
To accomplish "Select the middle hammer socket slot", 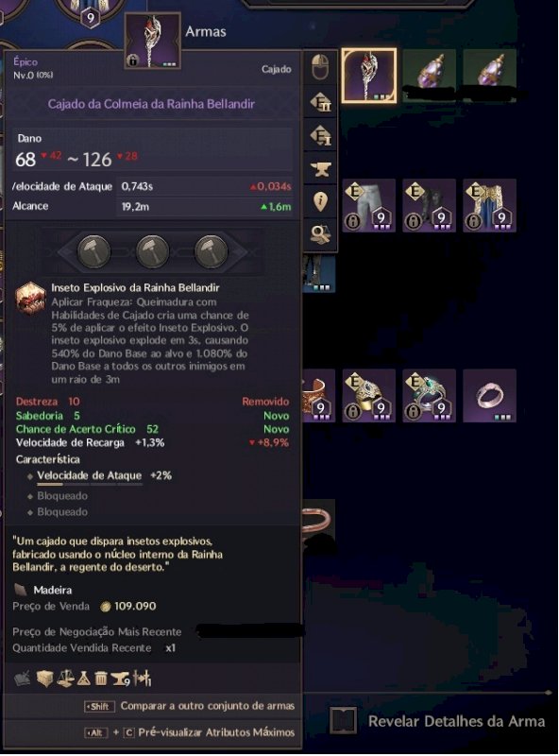I will 152,251.
